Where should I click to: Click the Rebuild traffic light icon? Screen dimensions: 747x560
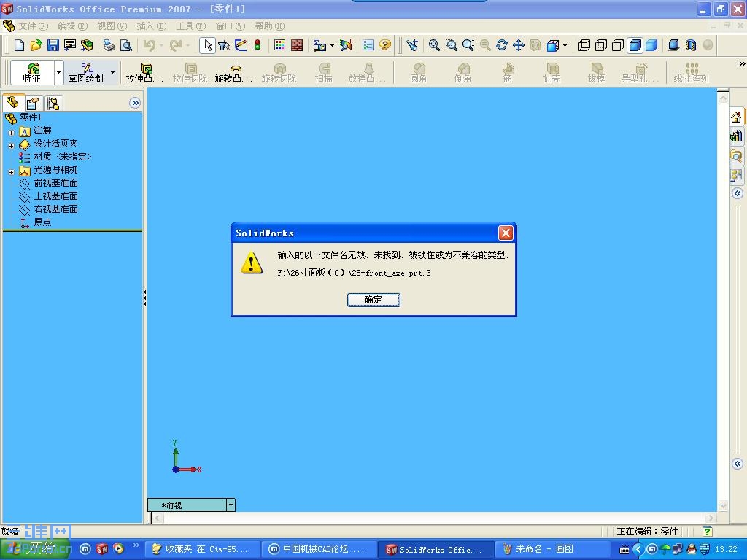click(258, 45)
